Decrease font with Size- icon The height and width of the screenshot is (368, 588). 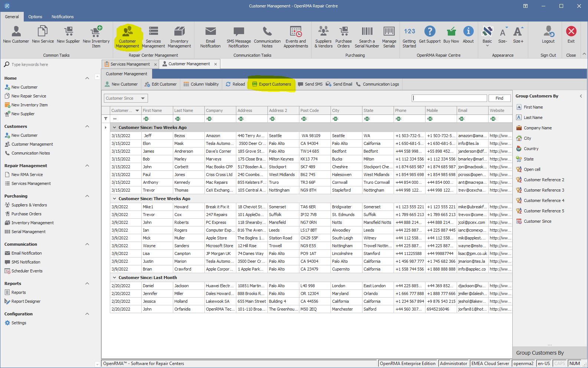(x=502, y=35)
